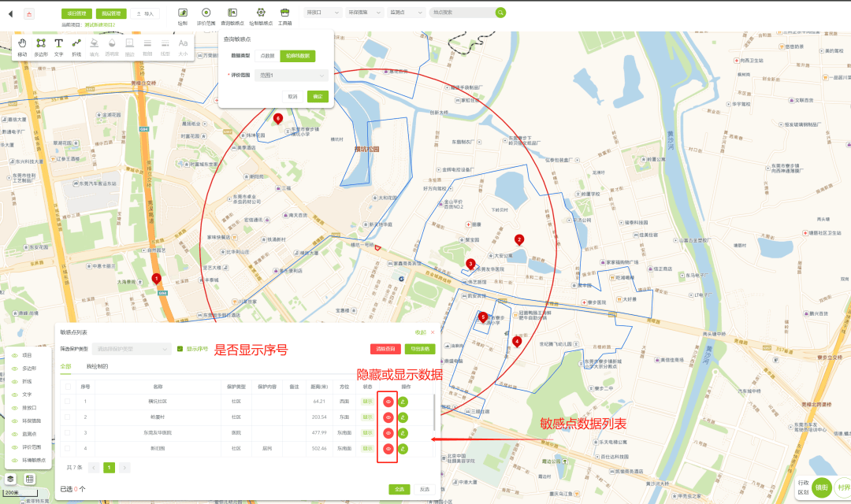Open the 工具箱 toolbox from the top toolbar
This screenshot has width=851, height=504.
coord(286,13)
